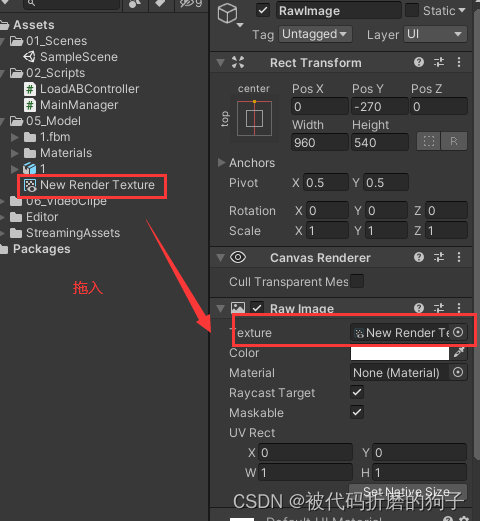This screenshot has width=480, height=521.
Task: Open the Texture object picker
Action: (x=458, y=332)
